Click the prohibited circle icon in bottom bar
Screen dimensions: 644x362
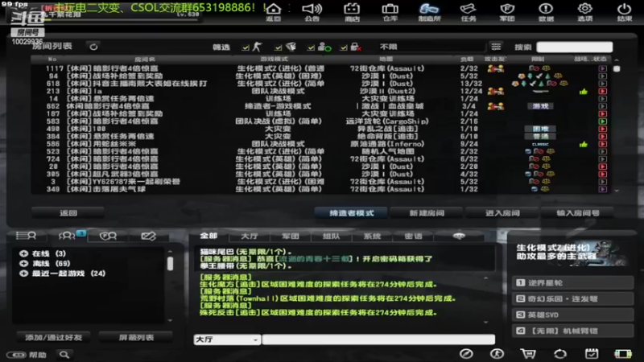tap(466, 353)
